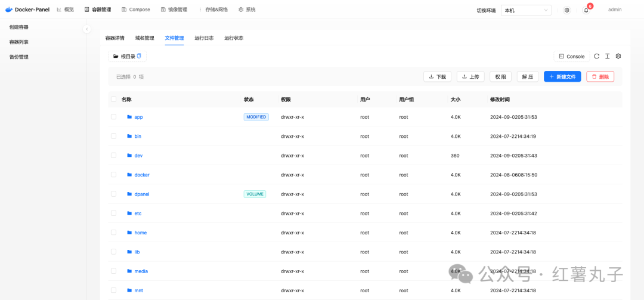Copy the root directory path icon
This screenshot has height=300, width=644.
click(x=139, y=56)
